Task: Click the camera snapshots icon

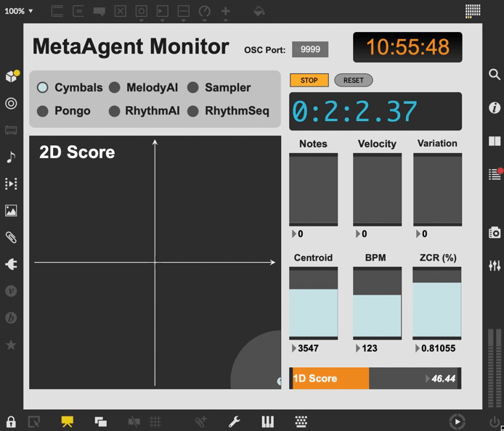Action: [495, 232]
